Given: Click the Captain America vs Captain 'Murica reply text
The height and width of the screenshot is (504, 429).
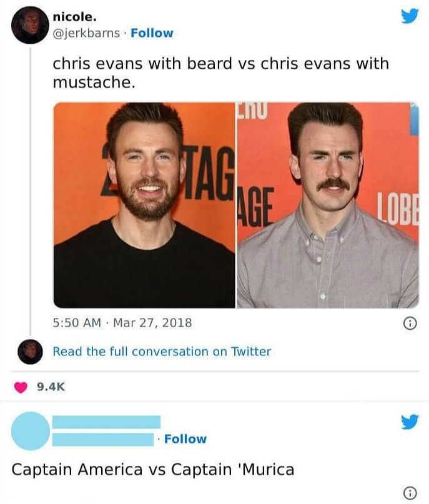Looking at the screenshot, I should pyautogui.click(x=153, y=469).
